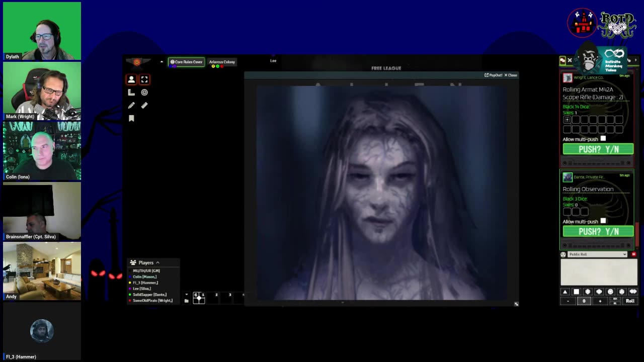Click the image popup resize handle

pos(516,304)
